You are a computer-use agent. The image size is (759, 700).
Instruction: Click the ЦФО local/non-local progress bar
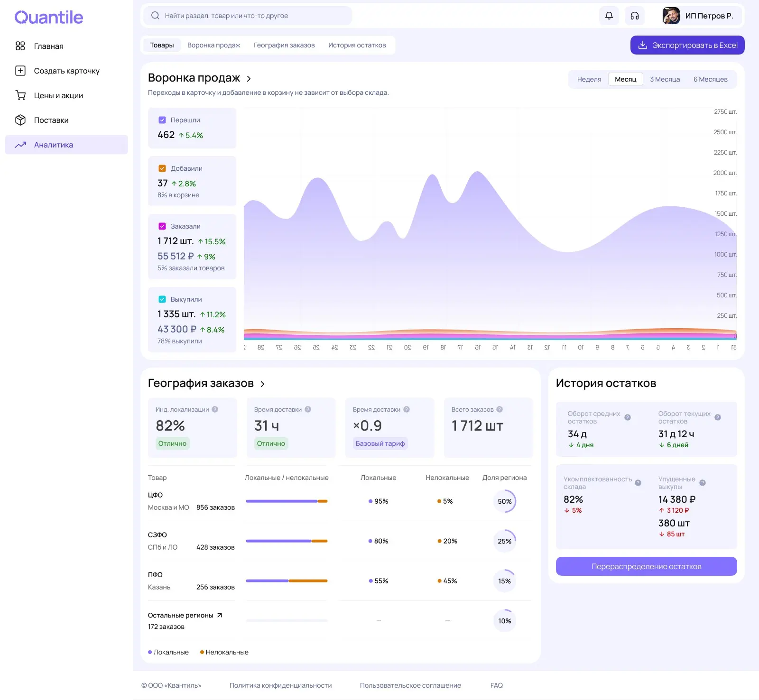click(x=287, y=501)
